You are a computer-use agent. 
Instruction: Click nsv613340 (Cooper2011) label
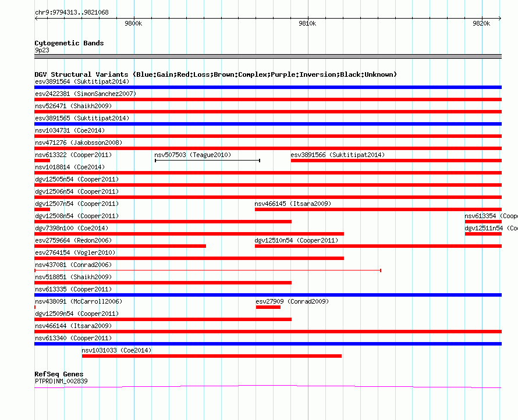pyautogui.click(x=73, y=338)
